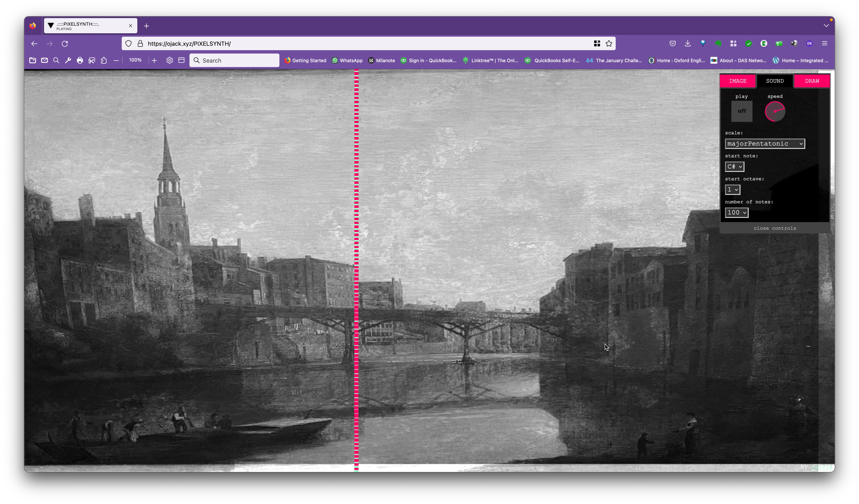Click the toolbar Search field

[235, 60]
